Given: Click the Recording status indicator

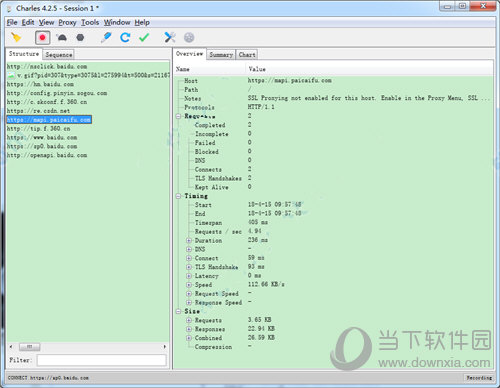Looking at the screenshot, I should [x=479, y=378].
